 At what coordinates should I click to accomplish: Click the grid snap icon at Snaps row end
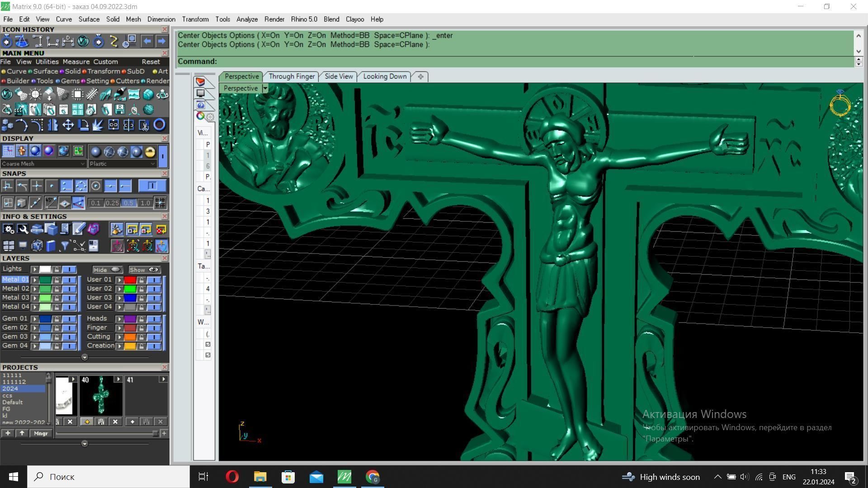(160, 203)
